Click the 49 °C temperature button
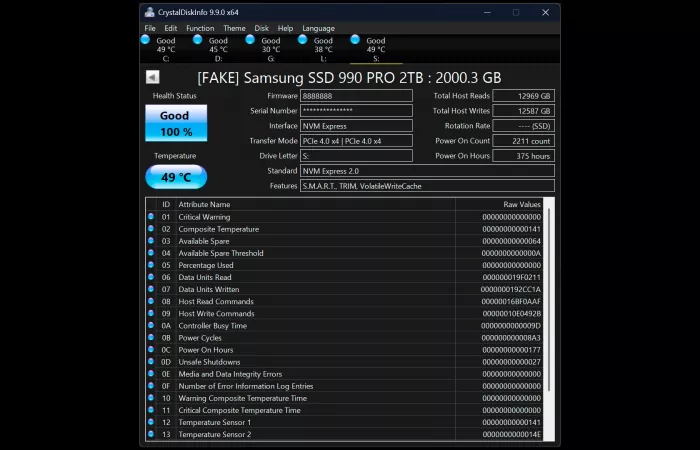 [176, 177]
